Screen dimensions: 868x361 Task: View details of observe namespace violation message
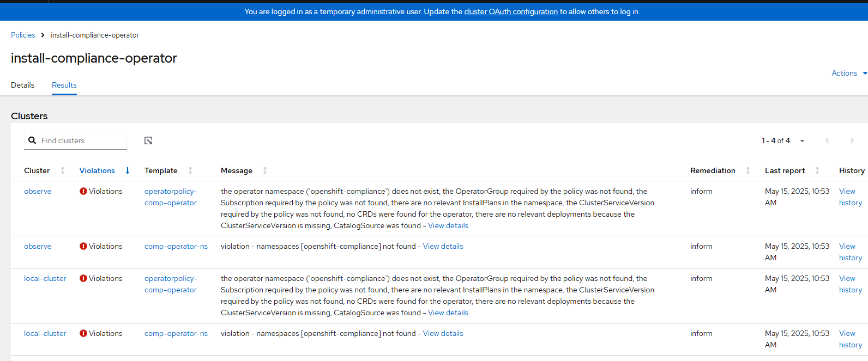click(x=443, y=246)
